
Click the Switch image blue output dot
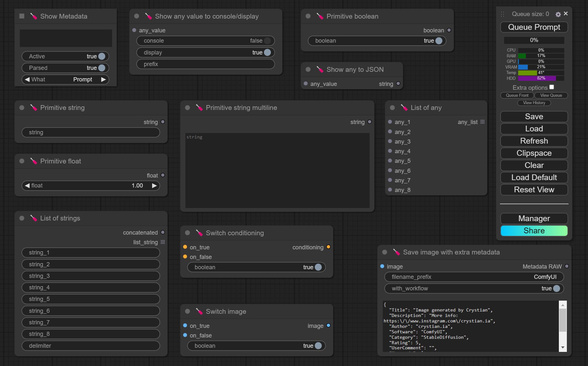pyautogui.click(x=328, y=326)
